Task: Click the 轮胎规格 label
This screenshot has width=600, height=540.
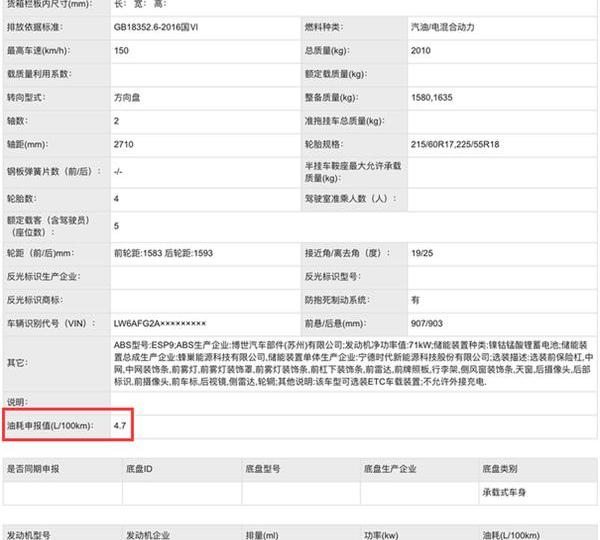Action: pos(324,144)
